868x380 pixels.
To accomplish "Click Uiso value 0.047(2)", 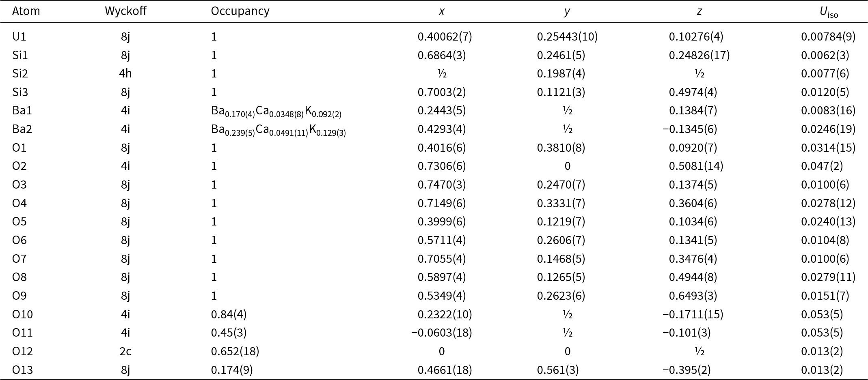I will [822, 166].
